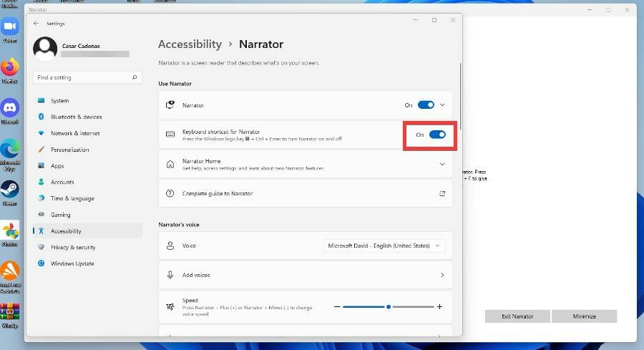The image size is (644, 350).
Task: Click Exit Narrator button in Narrator window
Action: pyautogui.click(x=517, y=316)
